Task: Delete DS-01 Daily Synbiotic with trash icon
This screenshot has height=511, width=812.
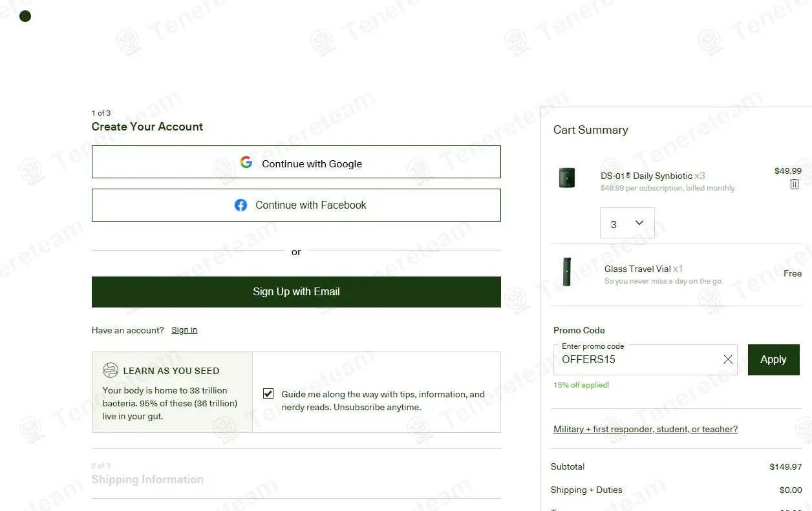Action: 795,185
